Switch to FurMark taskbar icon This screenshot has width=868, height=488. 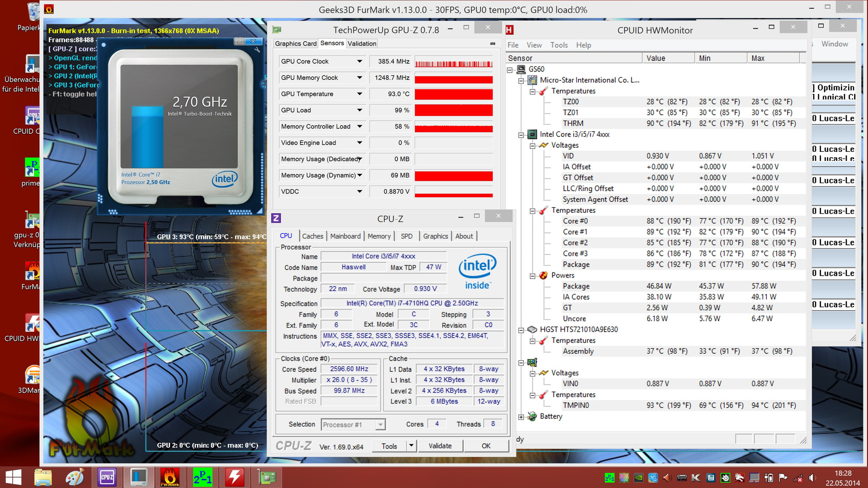pyautogui.click(x=170, y=477)
